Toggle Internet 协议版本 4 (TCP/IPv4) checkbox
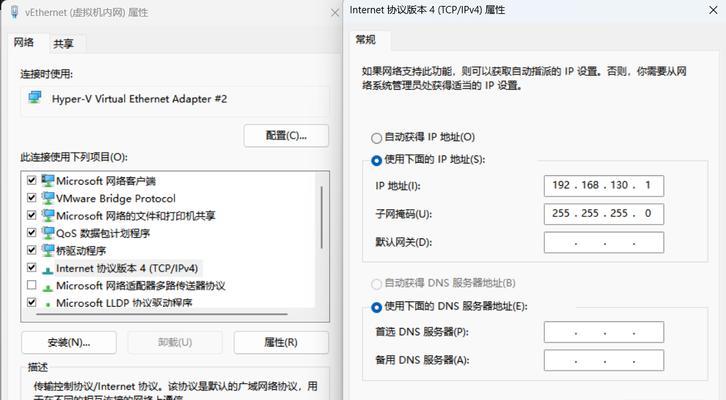The width and height of the screenshot is (726, 400). (x=31, y=268)
